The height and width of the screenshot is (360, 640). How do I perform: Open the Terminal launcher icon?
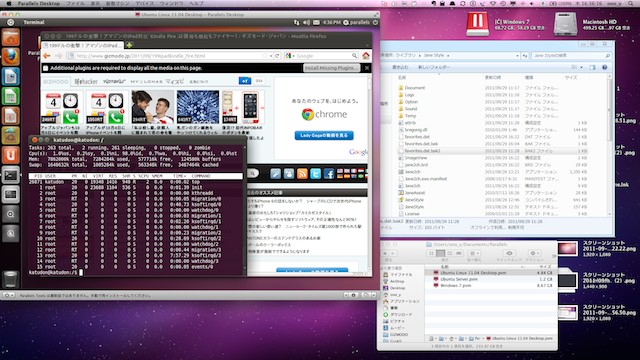coord(11,175)
